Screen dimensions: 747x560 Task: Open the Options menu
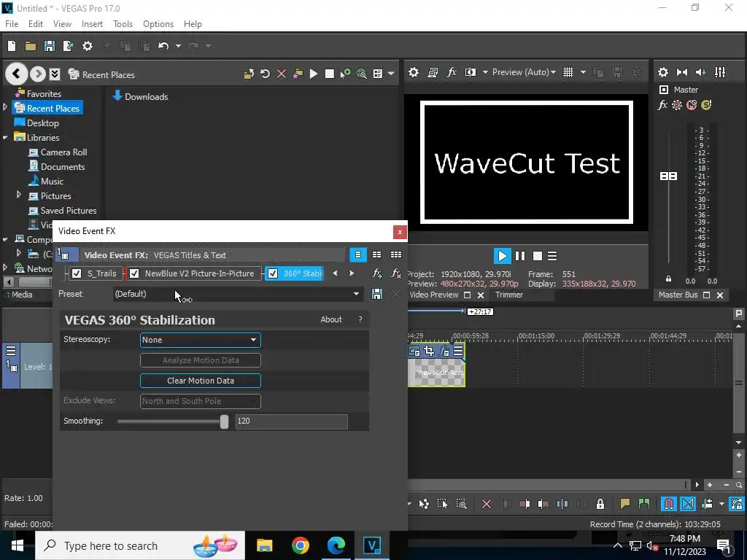158,24
